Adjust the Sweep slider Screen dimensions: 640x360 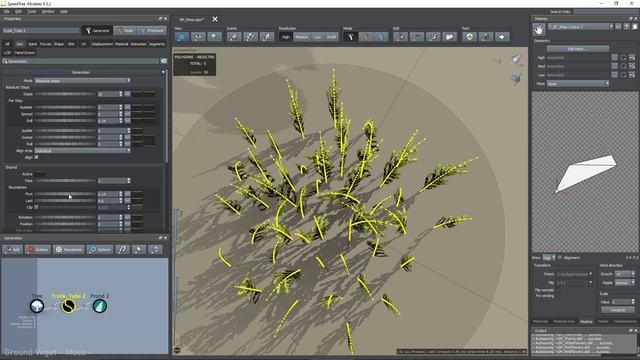coord(65,138)
